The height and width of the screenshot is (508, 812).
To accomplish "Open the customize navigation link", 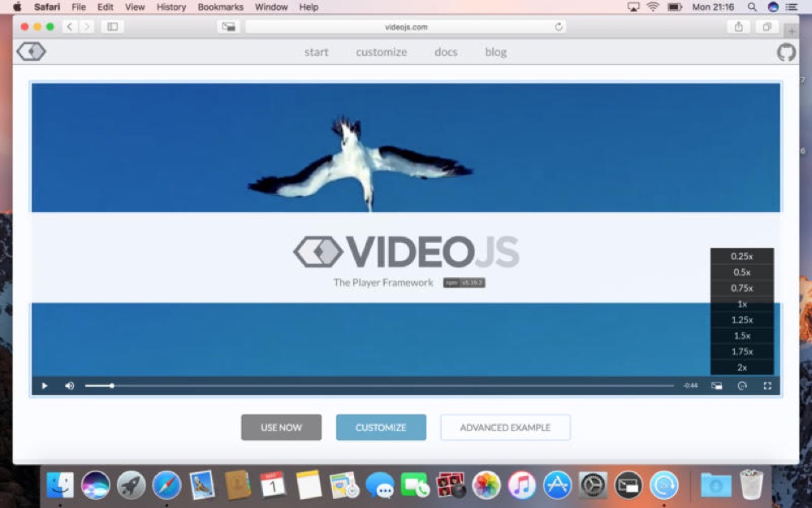I will (381, 52).
